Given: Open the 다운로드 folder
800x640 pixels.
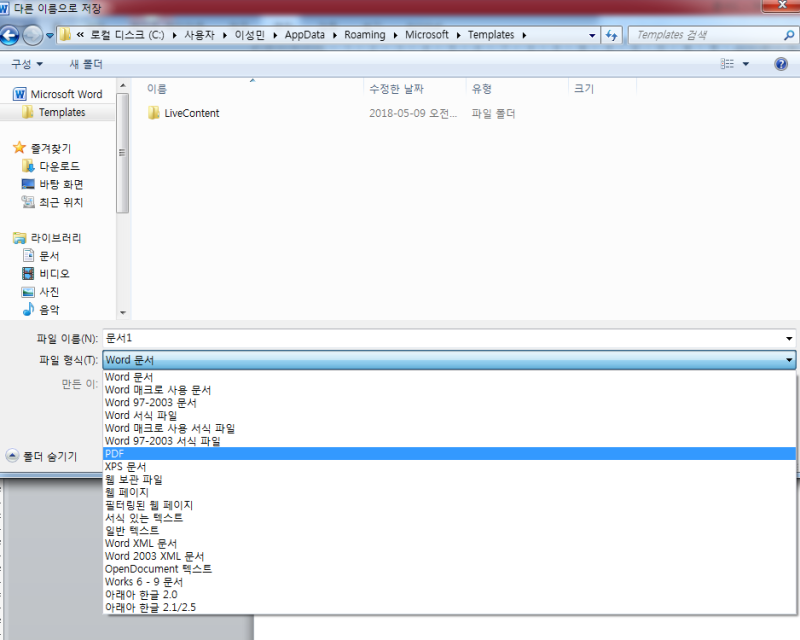Looking at the screenshot, I should coord(51,166).
